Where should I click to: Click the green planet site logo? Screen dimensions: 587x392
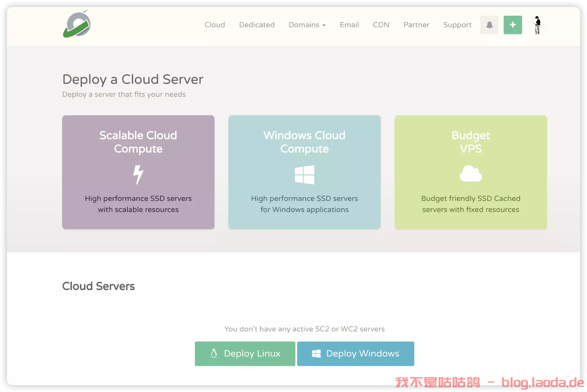[x=77, y=24]
